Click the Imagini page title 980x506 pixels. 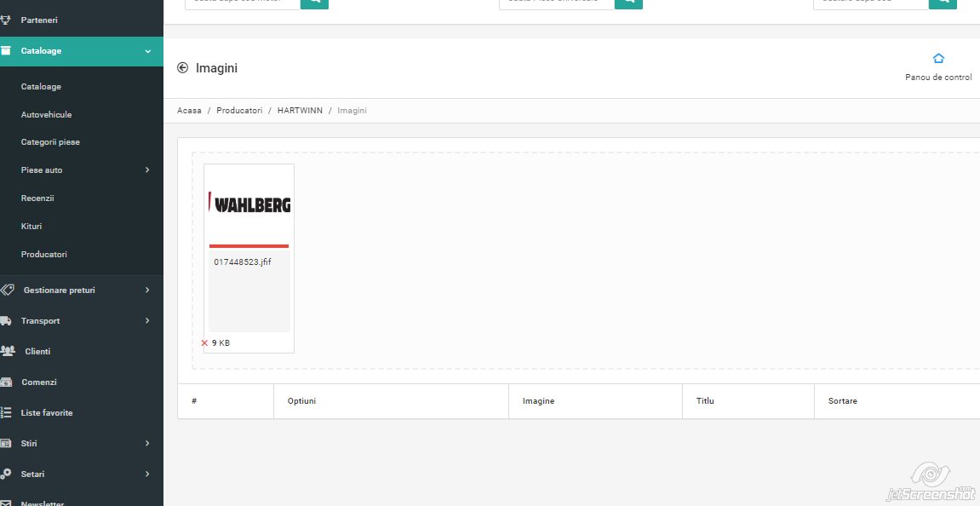coord(216,67)
